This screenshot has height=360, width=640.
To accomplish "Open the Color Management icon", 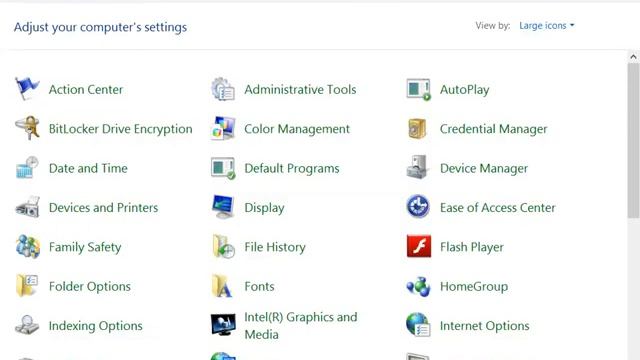I will click(x=223, y=128).
